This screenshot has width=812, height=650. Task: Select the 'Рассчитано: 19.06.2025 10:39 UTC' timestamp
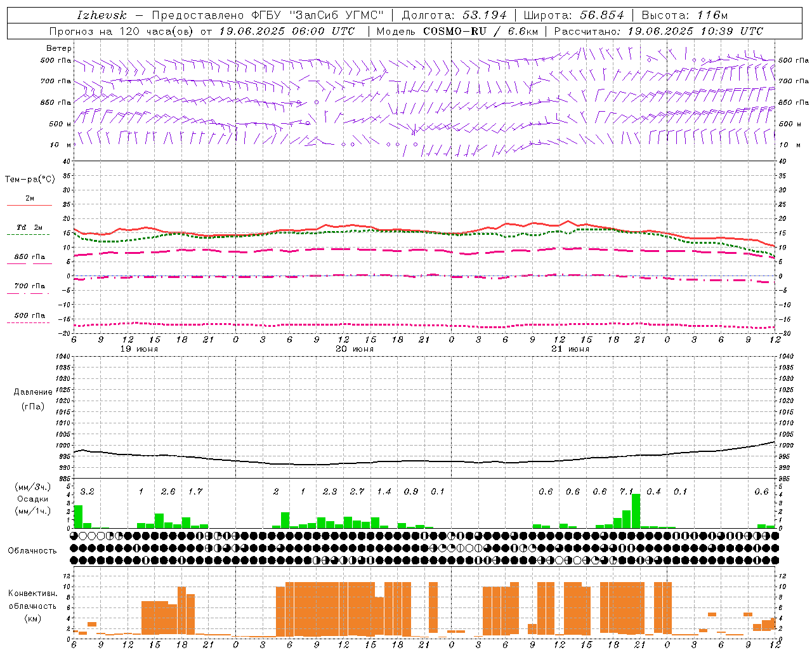[659, 31]
